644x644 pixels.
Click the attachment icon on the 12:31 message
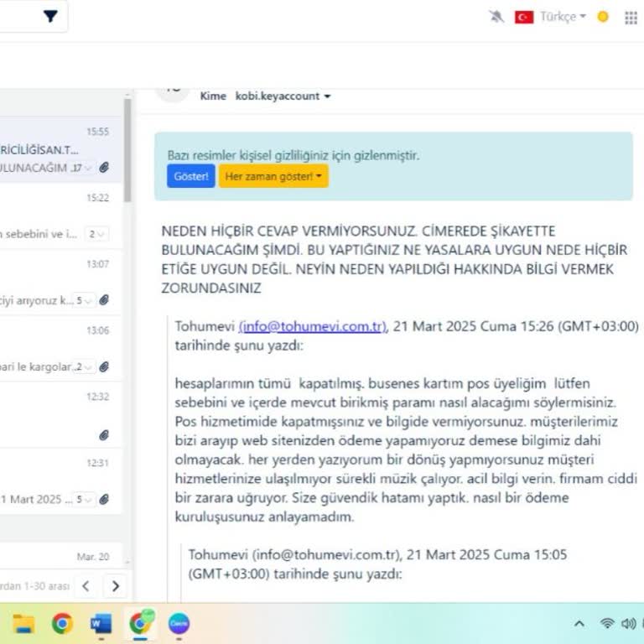(x=104, y=500)
